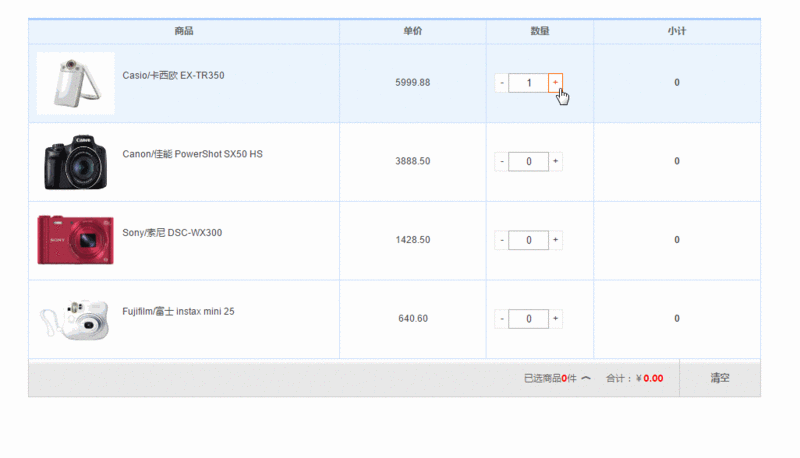Screen dimensions: 800x458
Task: Click the 商品 column header
Action: (x=184, y=31)
